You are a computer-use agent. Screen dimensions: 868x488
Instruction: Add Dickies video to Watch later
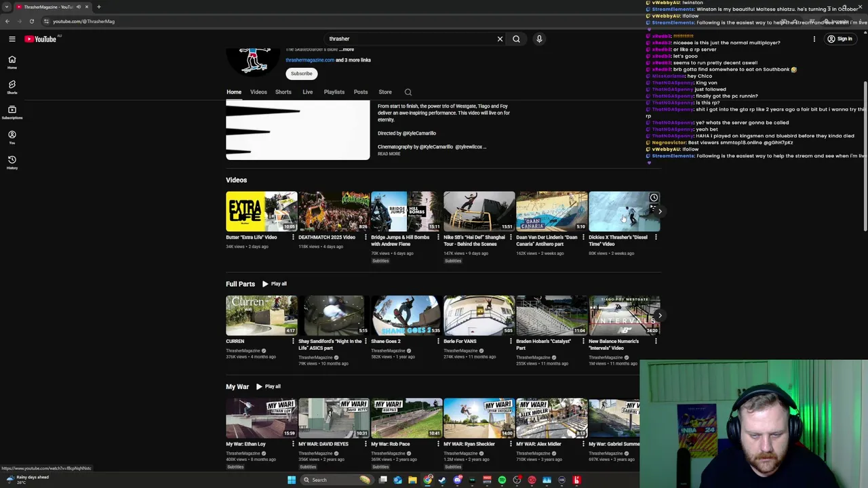point(654,198)
